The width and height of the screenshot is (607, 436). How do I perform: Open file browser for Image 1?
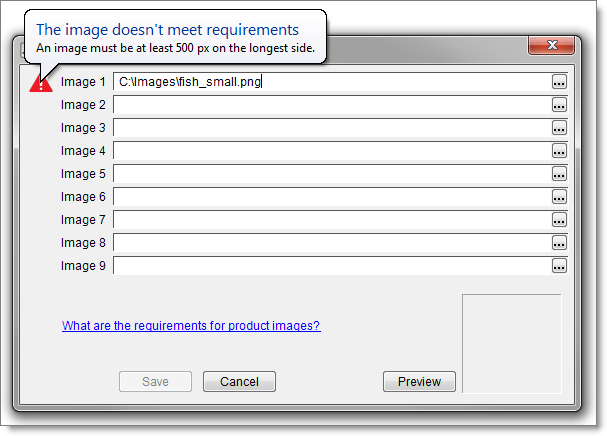pos(559,82)
